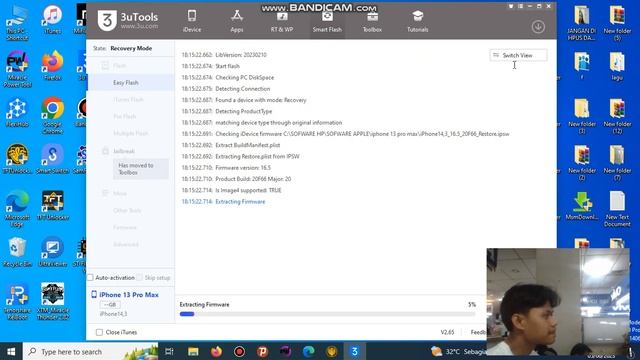Click the This PC Shortcut desktop icon
This screenshot has height=360, width=640.
pos(17,23)
